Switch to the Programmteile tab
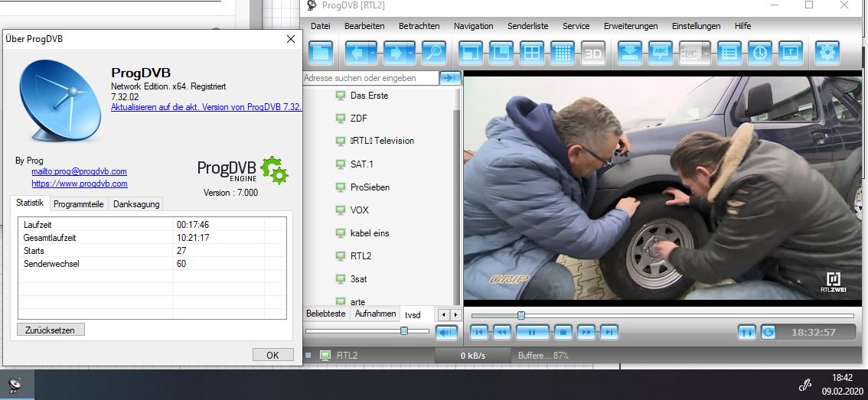The image size is (868, 400). pyautogui.click(x=79, y=204)
